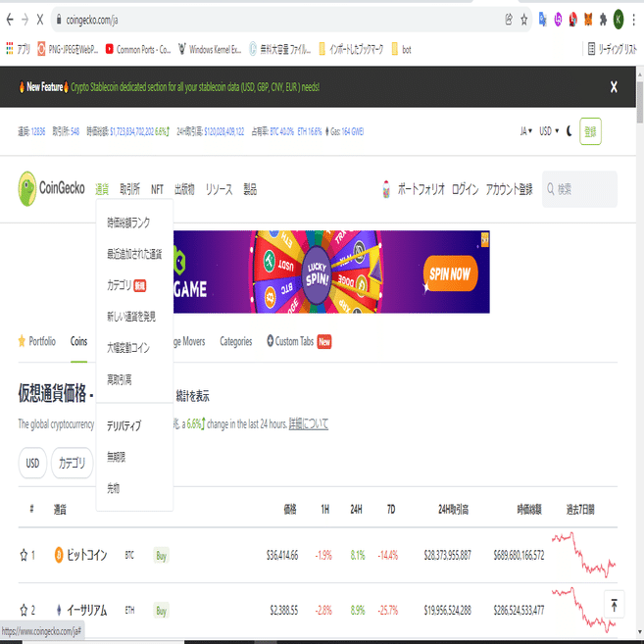This screenshot has height=644, width=644.
Task: Select 最近追加された通貨 menu entry
Action: tap(134, 254)
